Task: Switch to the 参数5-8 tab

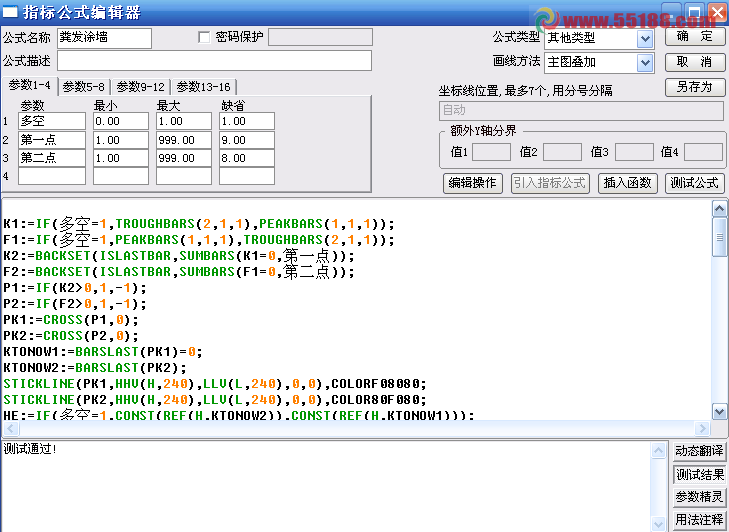Action: pos(84,87)
